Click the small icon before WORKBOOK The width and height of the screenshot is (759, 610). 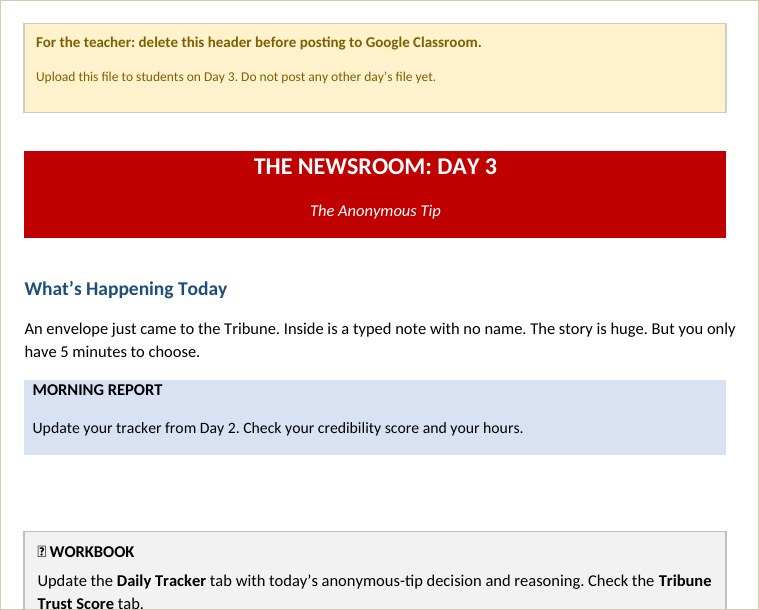[42, 552]
